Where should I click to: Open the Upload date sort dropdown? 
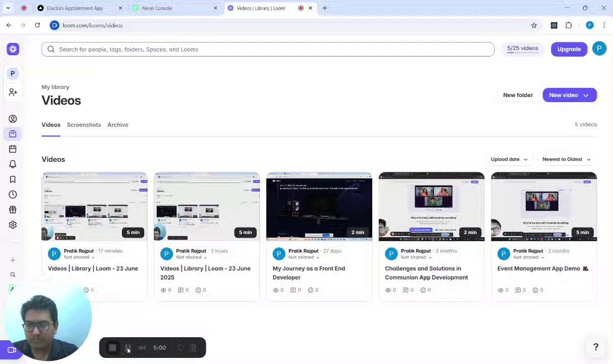pyautogui.click(x=509, y=159)
